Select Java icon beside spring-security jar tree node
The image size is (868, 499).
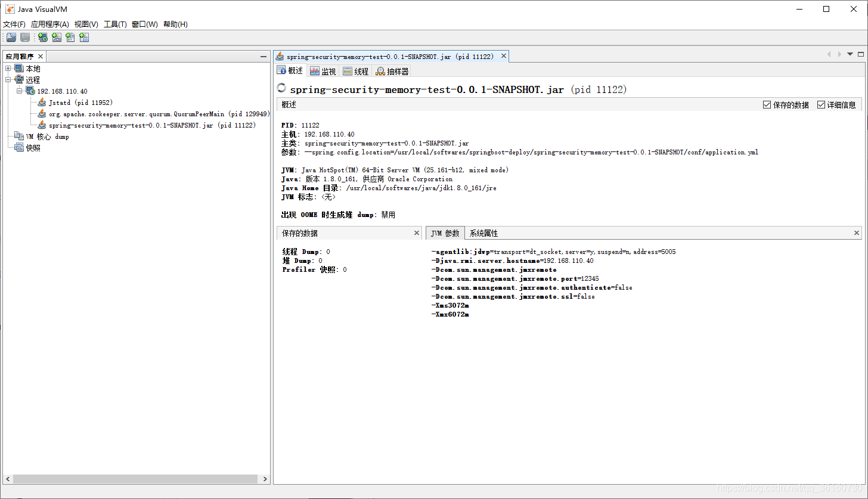(x=42, y=125)
